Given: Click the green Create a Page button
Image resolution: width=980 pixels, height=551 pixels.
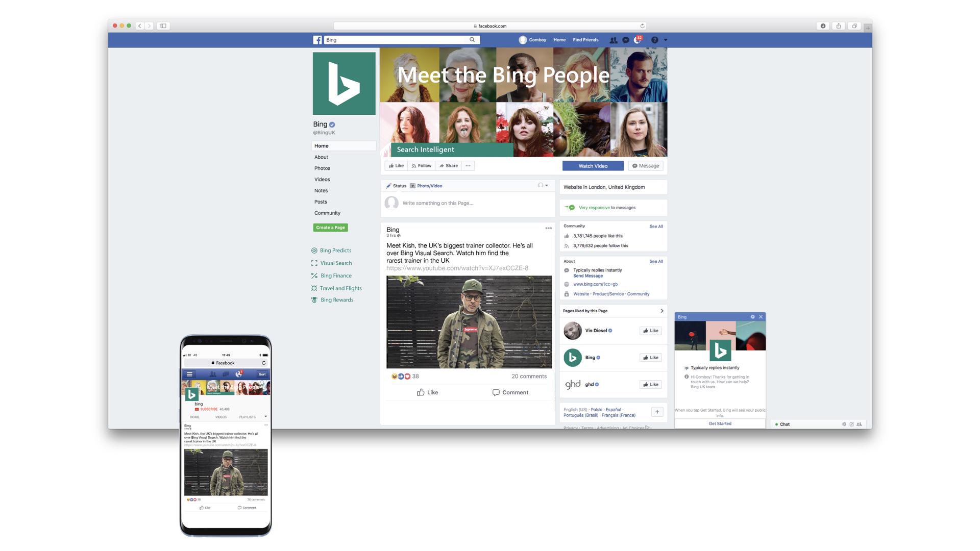Looking at the screenshot, I should tap(330, 228).
